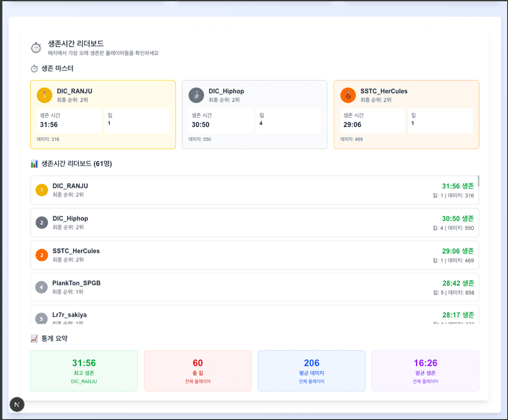Click the orange rank 3 badge in list
Screen dimensions: 508x420
coord(42,255)
